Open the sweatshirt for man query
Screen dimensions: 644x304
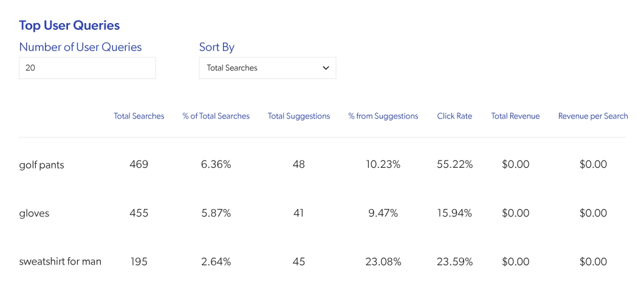tap(60, 262)
